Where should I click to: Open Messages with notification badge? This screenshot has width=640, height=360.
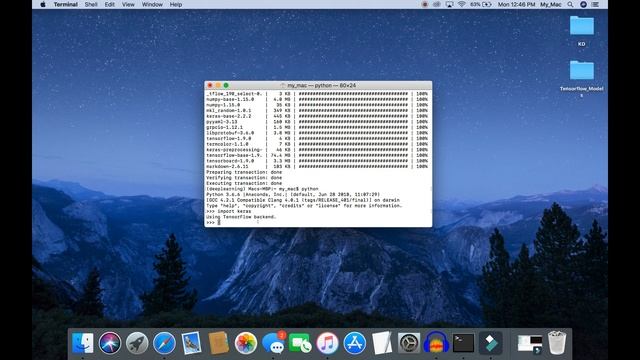[273, 342]
